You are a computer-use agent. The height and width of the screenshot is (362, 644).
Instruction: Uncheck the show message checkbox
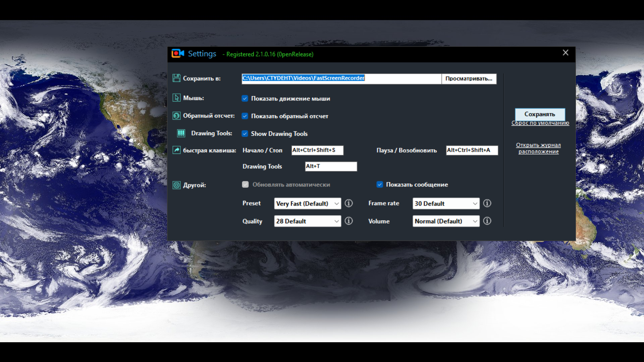coord(380,184)
